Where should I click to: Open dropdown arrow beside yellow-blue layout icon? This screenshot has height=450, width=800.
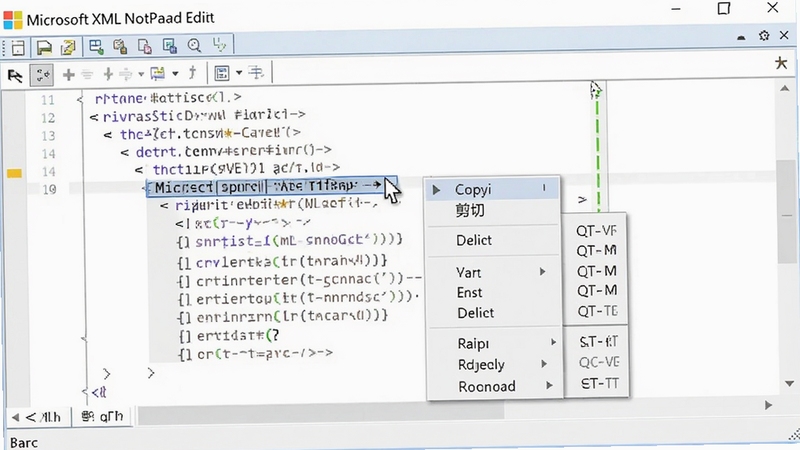(175, 74)
